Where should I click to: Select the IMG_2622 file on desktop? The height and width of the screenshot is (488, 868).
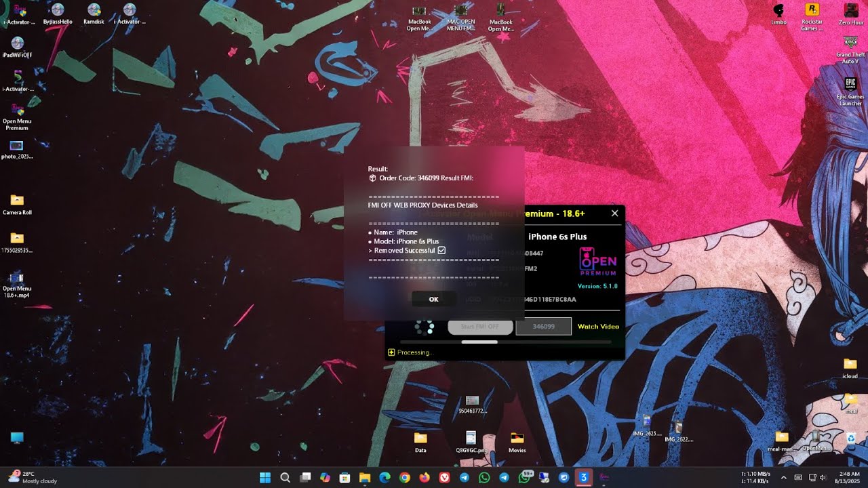[678, 431]
